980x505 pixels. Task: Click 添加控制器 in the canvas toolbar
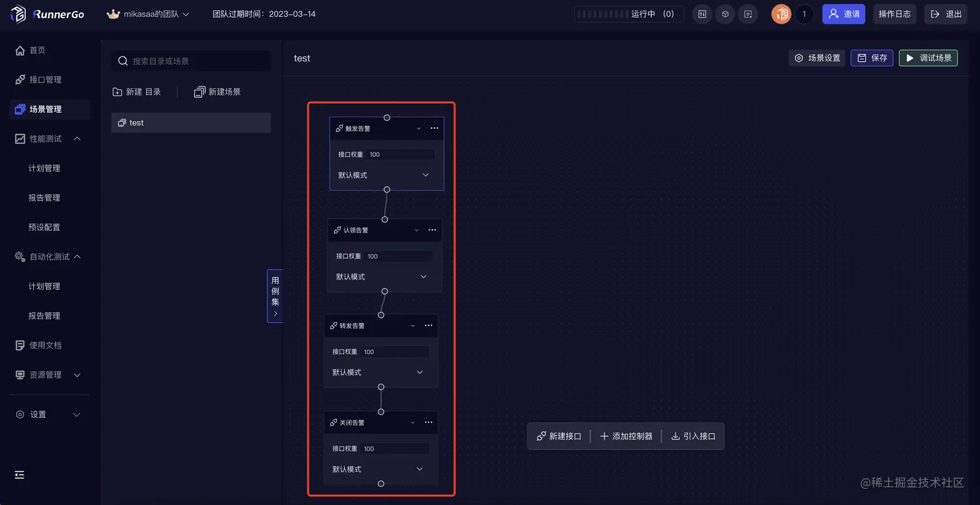point(626,436)
